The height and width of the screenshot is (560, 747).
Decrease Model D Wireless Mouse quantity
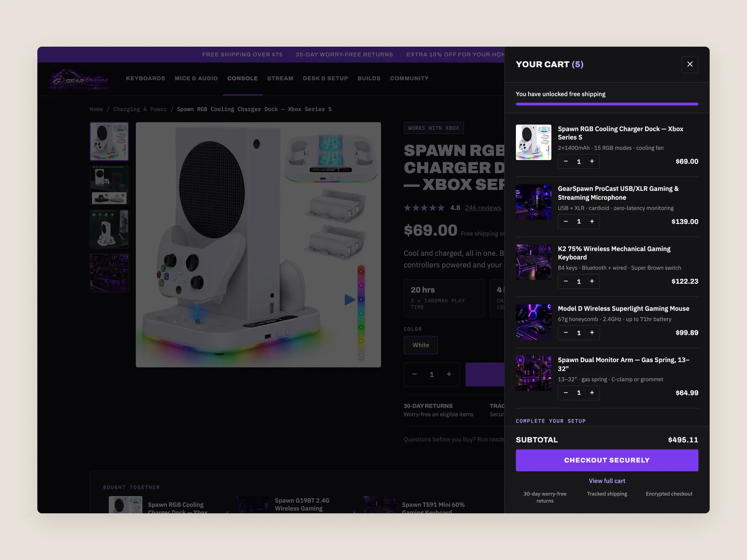pyautogui.click(x=566, y=333)
